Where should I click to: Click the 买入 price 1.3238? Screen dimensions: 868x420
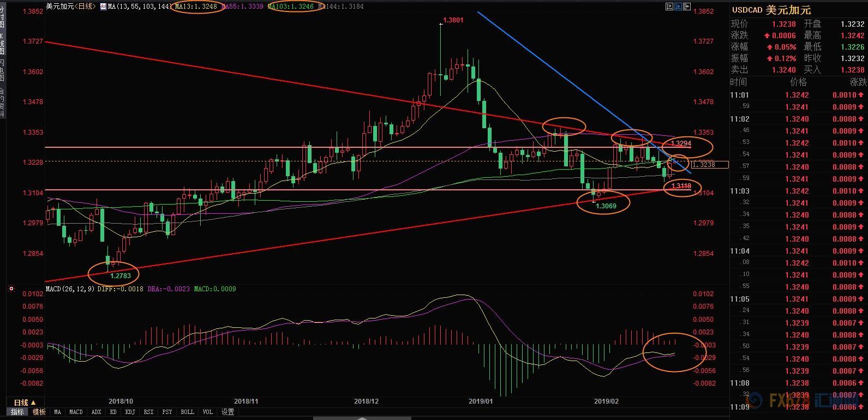(x=853, y=70)
